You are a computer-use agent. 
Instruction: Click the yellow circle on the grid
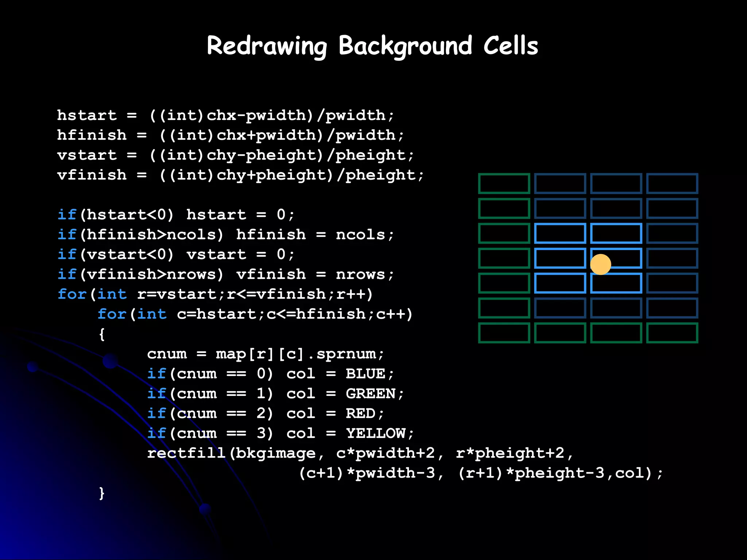click(600, 264)
